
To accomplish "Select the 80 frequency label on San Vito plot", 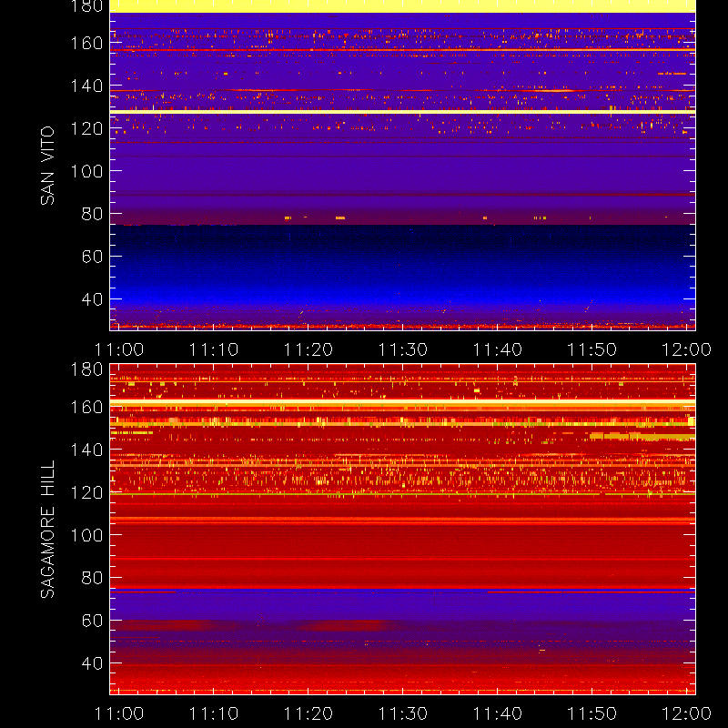I will pos(92,214).
